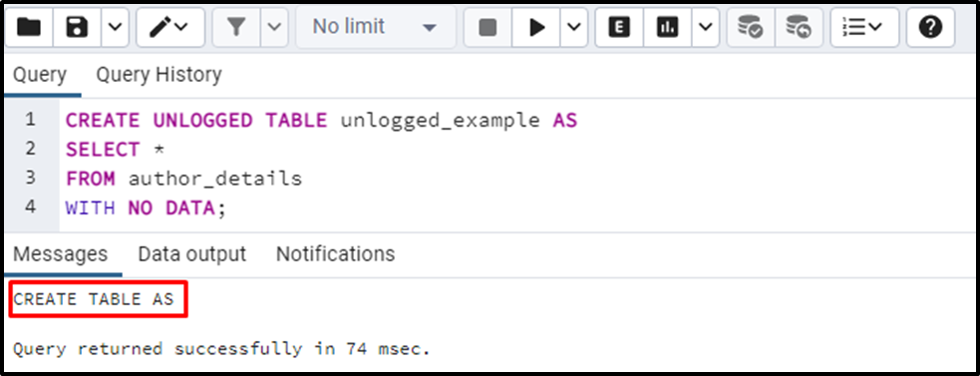Screen dimensions: 980x376
Task: Open the edit pencil menu
Action: (x=170, y=27)
